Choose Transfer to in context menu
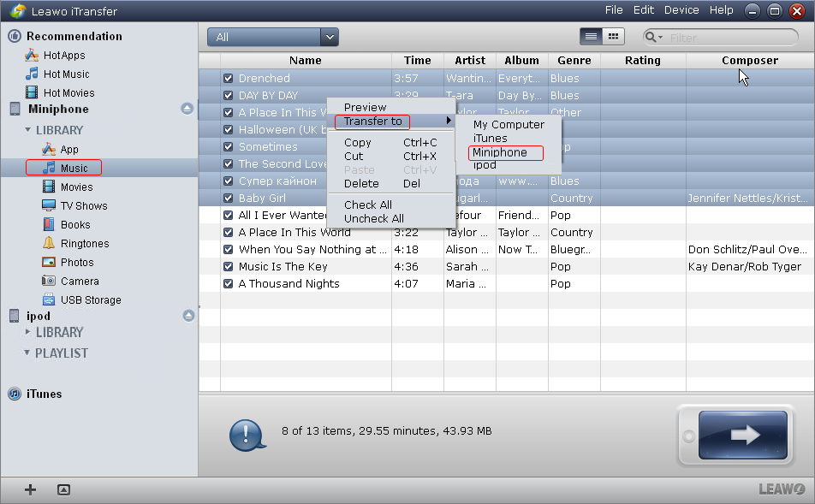 pos(372,121)
